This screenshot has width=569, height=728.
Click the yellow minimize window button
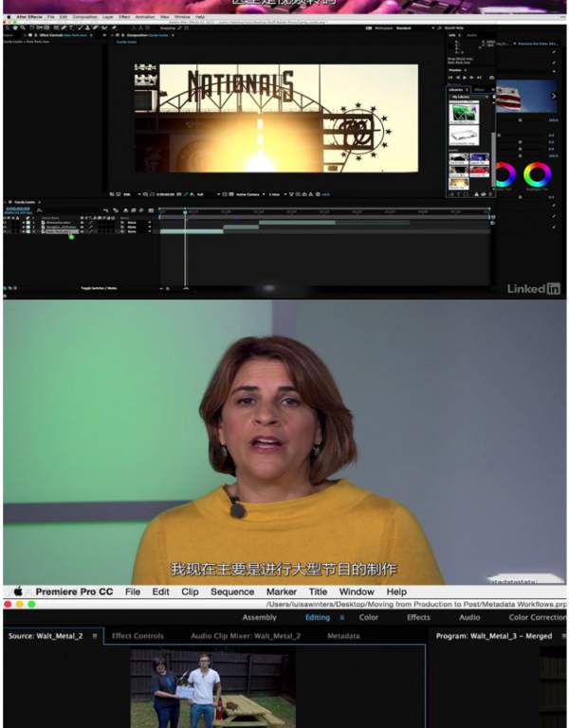point(20,604)
